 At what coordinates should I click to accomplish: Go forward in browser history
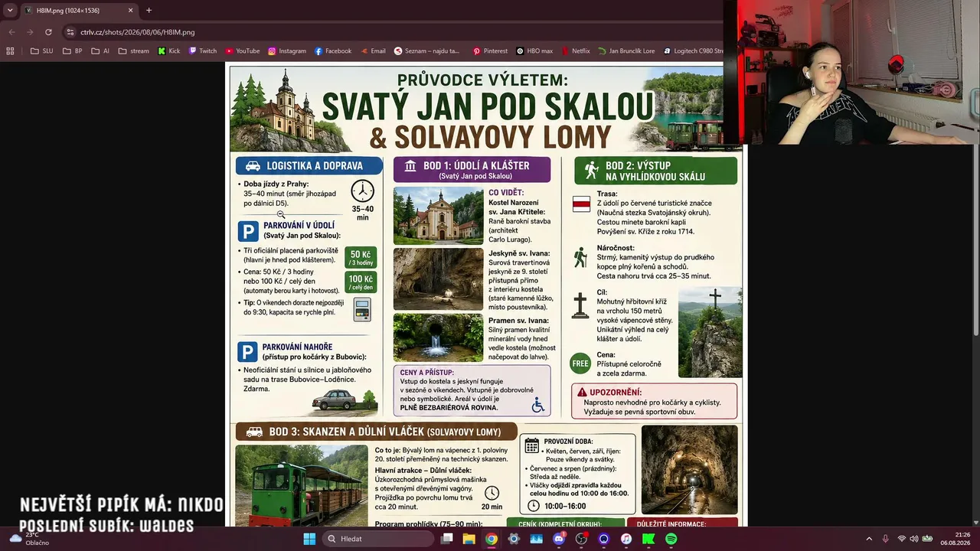click(x=30, y=32)
